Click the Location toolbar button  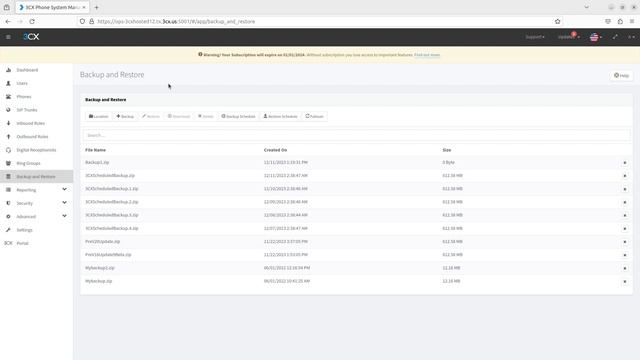point(98,116)
